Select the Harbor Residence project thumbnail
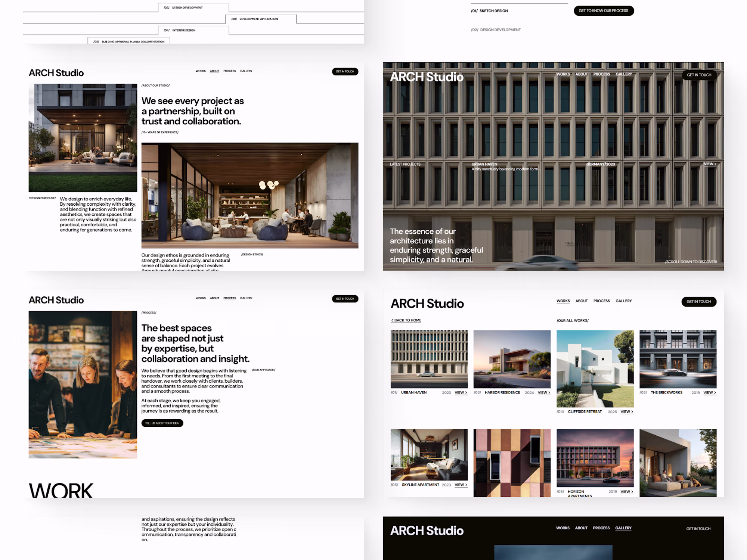 [512, 359]
